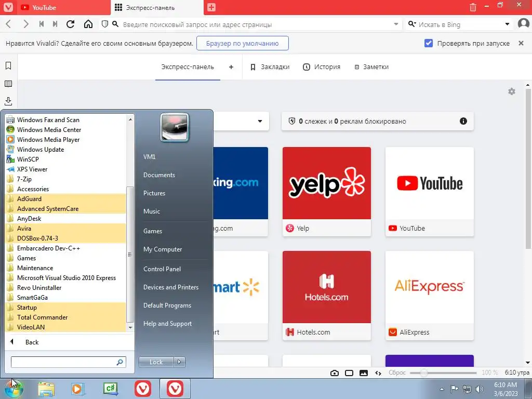Go back with the back arrow
The width and height of the screenshot is (532, 399).
[x=8, y=24]
